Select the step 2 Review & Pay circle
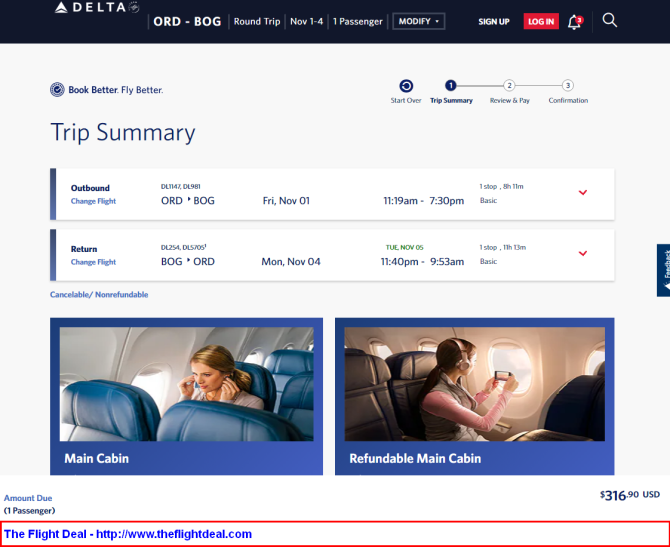The height and width of the screenshot is (547, 670). pos(509,85)
